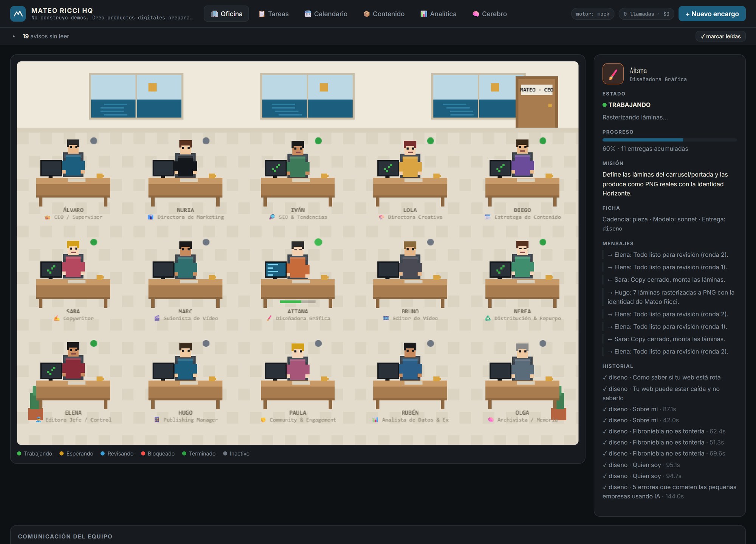Click historial entry 'Quien soy · 95.1s'
Image resolution: width=756 pixels, height=544 pixels.
641,465
